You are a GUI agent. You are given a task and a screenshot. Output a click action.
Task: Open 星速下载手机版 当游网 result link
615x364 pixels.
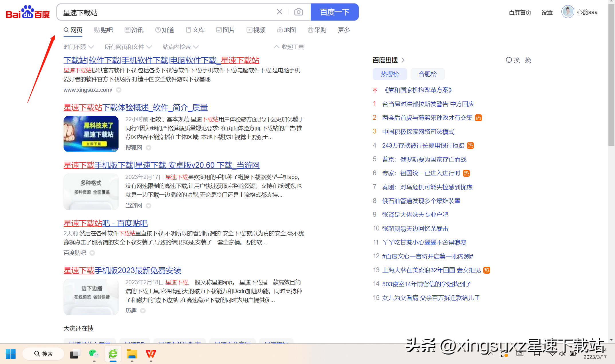pyautogui.click(x=161, y=165)
